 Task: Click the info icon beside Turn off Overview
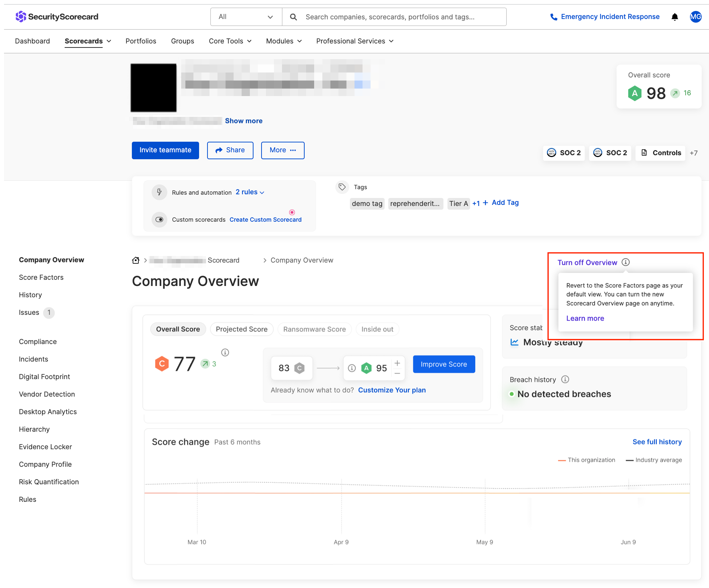coord(626,262)
